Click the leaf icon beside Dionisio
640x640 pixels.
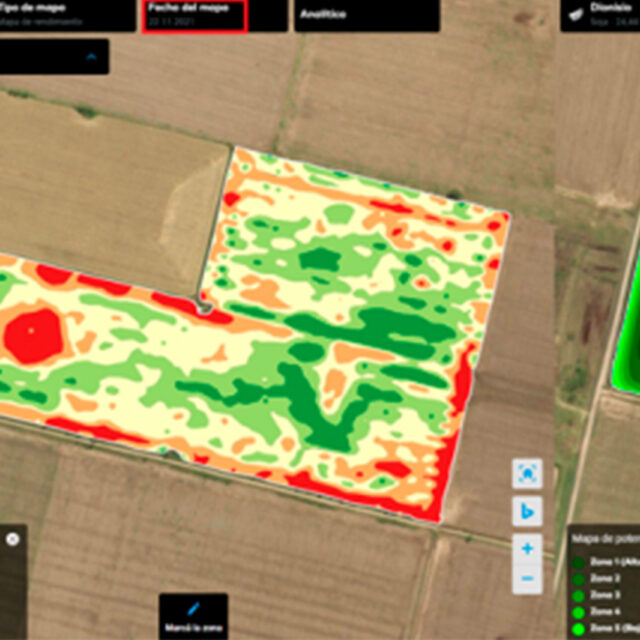[576, 14]
